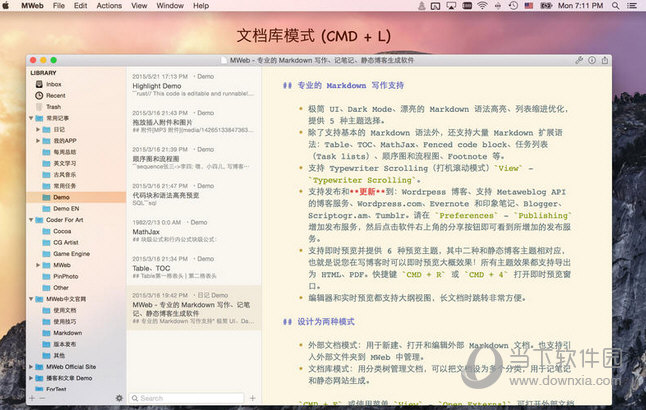The width and height of the screenshot is (646, 410).
Task: Open the Inbox in the library sidebar
Action: (54, 84)
